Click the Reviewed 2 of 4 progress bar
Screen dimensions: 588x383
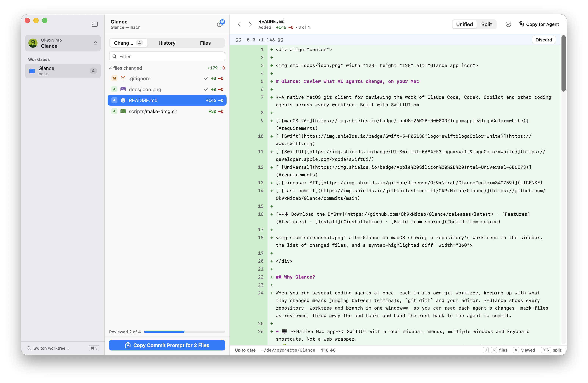point(184,332)
